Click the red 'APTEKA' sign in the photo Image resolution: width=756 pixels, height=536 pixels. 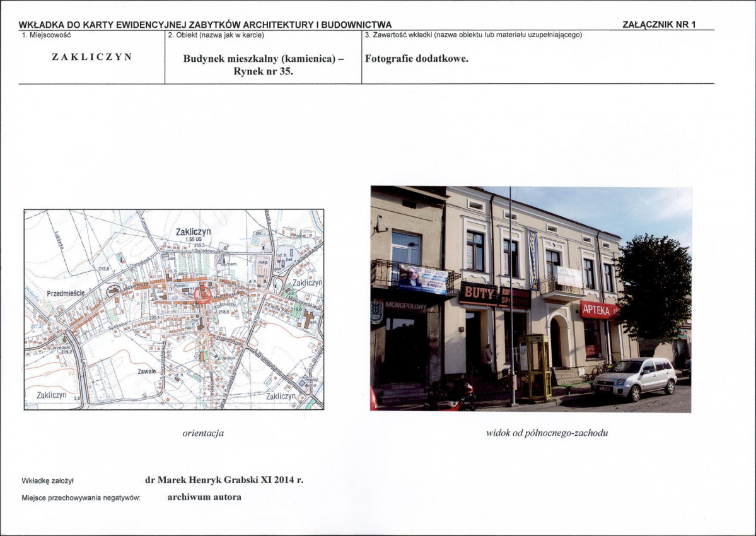pos(599,310)
